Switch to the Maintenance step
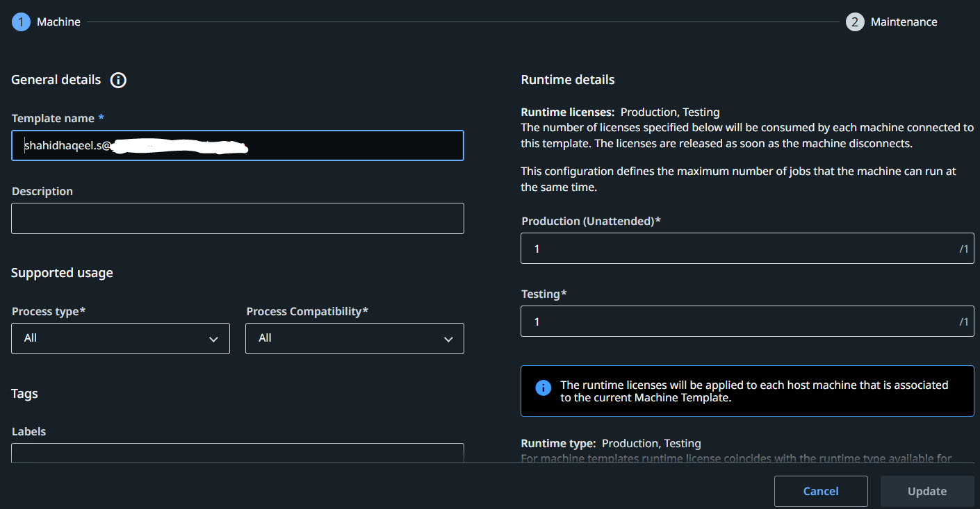This screenshot has height=509, width=980. click(x=904, y=22)
